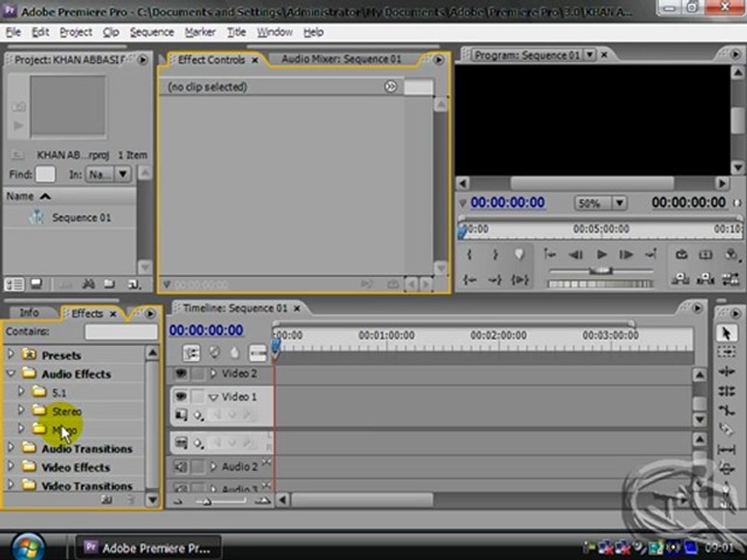Expand the Stereo folder
The height and width of the screenshot is (560, 747).
click(x=21, y=410)
